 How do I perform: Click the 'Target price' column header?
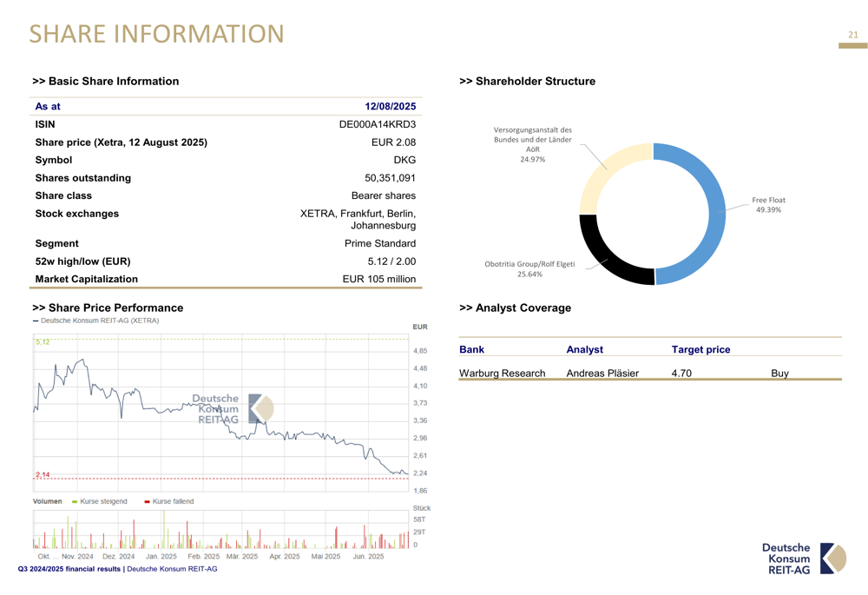pos(700,349)
